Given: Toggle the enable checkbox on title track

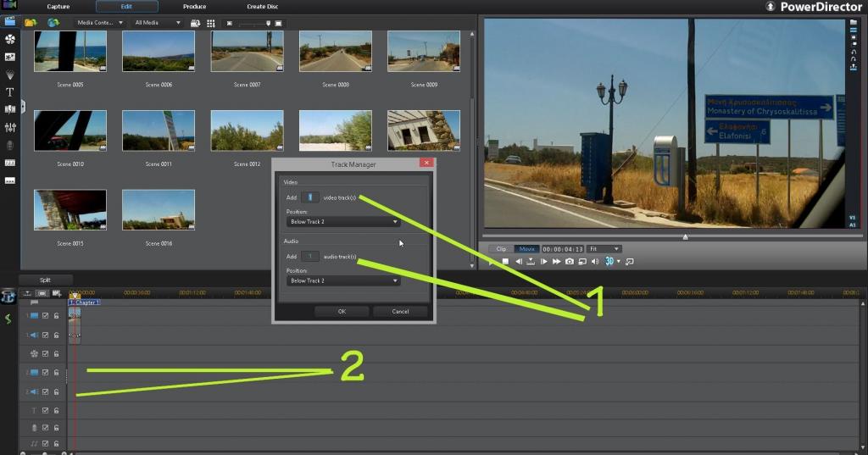Looking at the screenshot, I should (x=46, y=411).
